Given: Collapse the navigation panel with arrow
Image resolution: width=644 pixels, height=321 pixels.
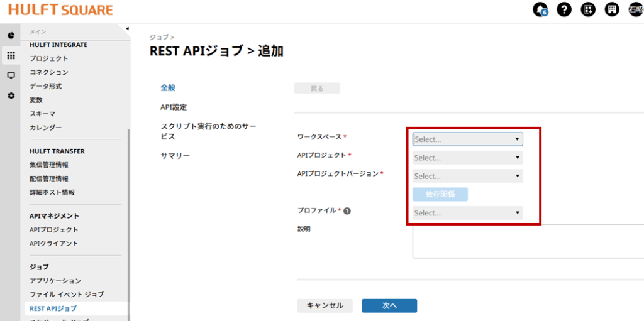Looking at the screenshot, I should 127,28.
